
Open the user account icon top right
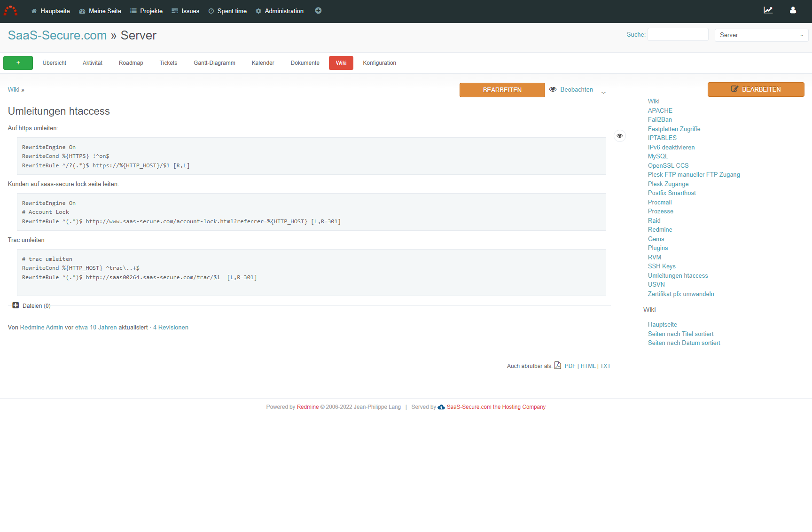tap(793, 10)
